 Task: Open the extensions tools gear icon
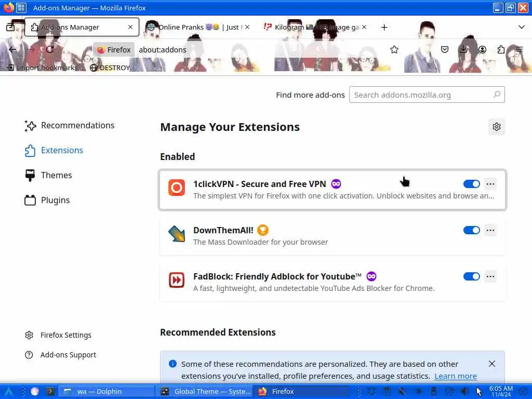click(496, 127)
